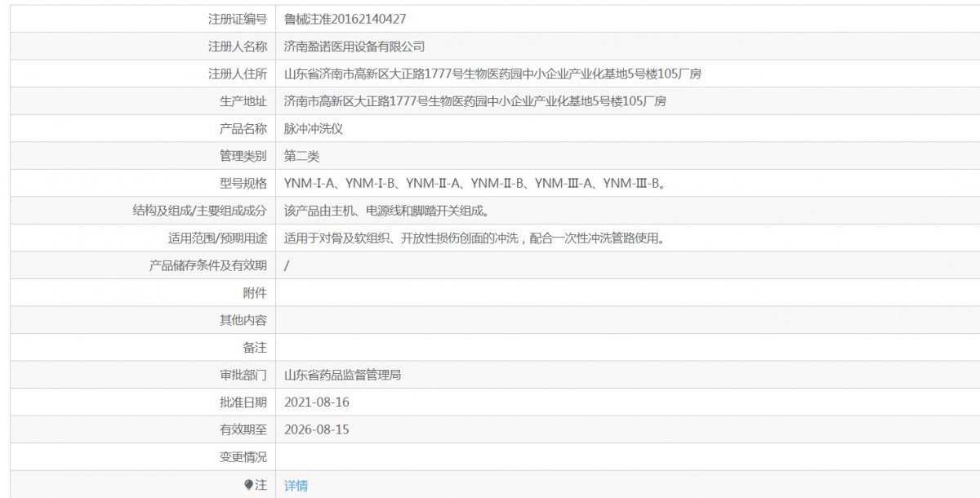980x498 pixels.
Task: Select registrant name 济南盈诺医用设备有限公司
Action: point(354,47)
